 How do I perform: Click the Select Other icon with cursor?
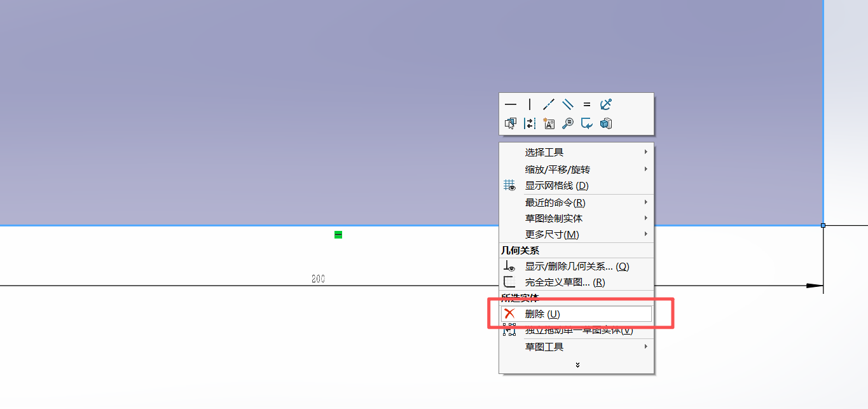511,123
